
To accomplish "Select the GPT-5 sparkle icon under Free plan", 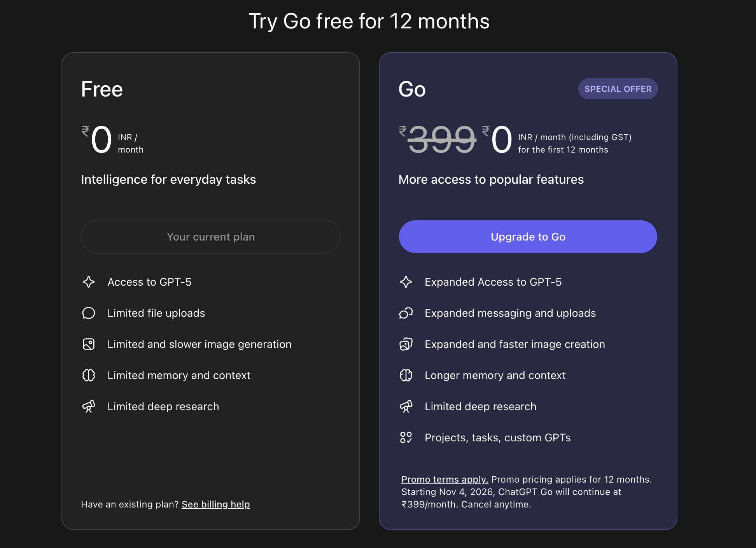I will (89, 282).
